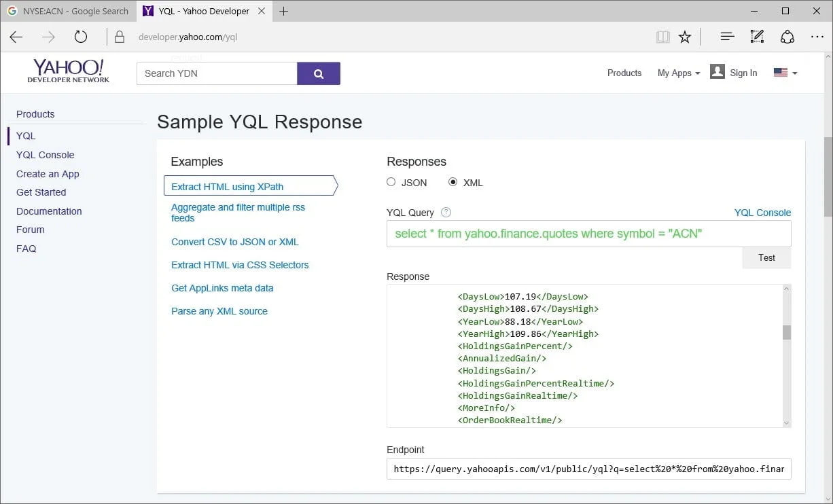Open the YQL Console link
The height and width of the screenshot is (504, 833).
(x=762, y=212)
